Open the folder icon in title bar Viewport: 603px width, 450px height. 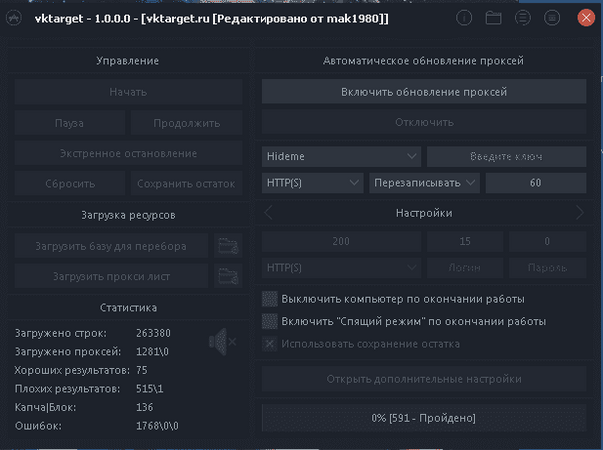(493, 18)
